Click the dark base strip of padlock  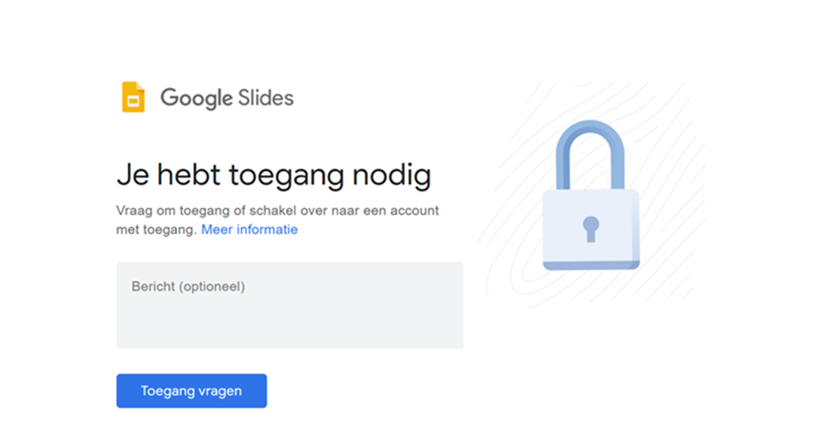click(591, 266)
